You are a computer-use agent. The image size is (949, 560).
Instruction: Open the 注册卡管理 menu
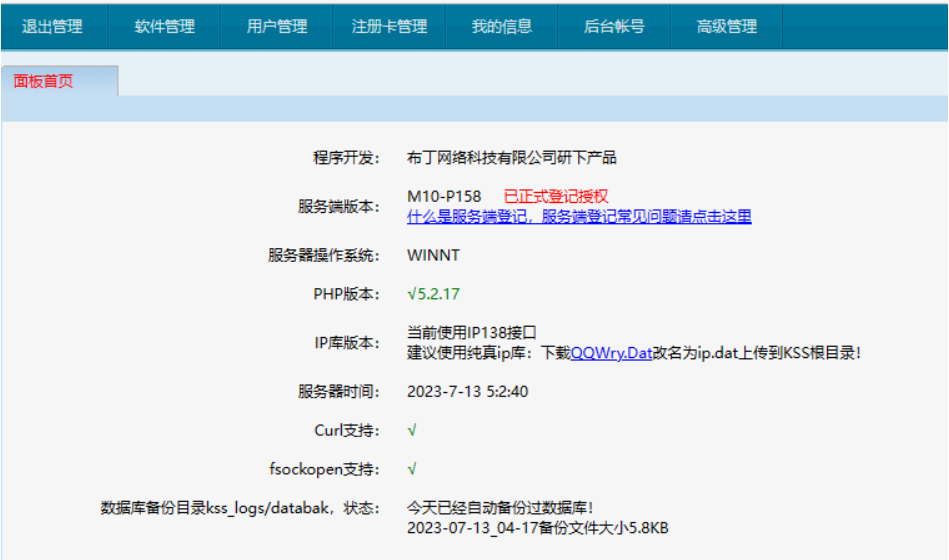click(389, 27)
